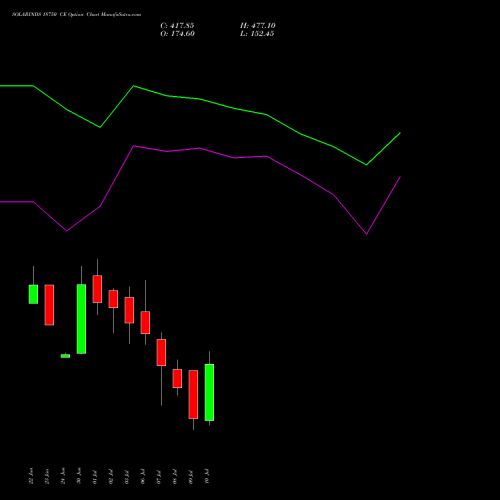
Task: Select the 01 Jul date label
Action: pyautogui.click(x=95, y=477)
